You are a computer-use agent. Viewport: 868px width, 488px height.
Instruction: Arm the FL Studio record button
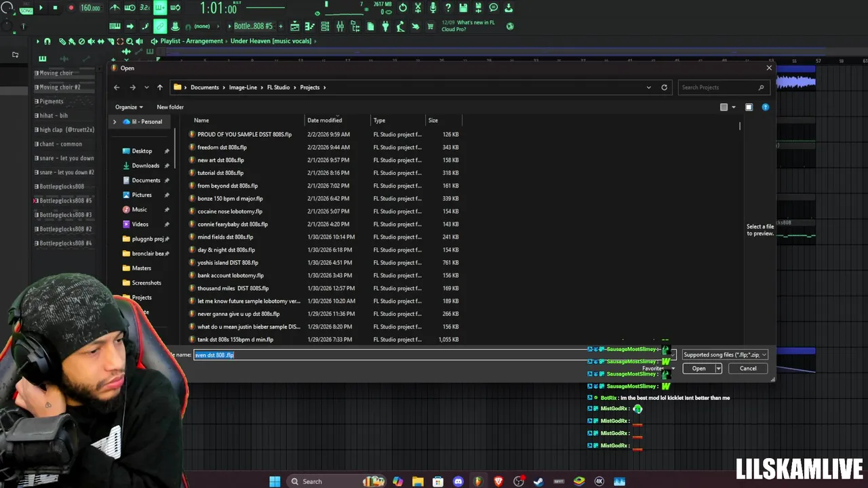coord(71,8)
